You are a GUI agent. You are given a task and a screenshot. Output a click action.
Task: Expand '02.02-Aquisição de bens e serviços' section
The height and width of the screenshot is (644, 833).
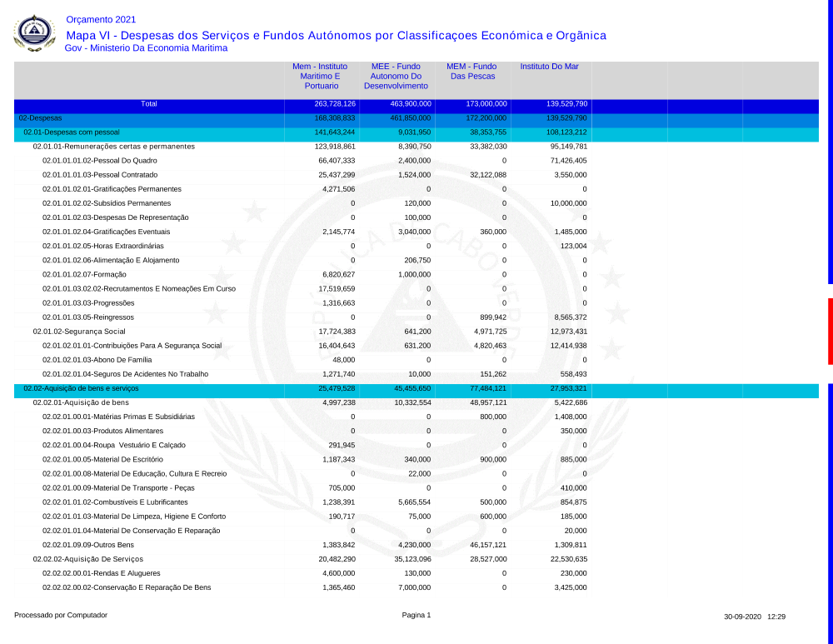(81, 388)
